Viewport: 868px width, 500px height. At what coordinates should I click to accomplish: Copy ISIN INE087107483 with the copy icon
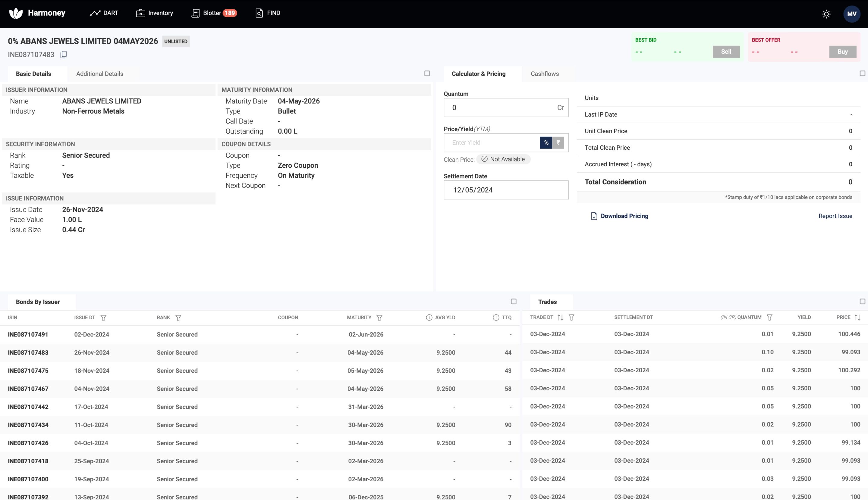(x=64, y=55)
